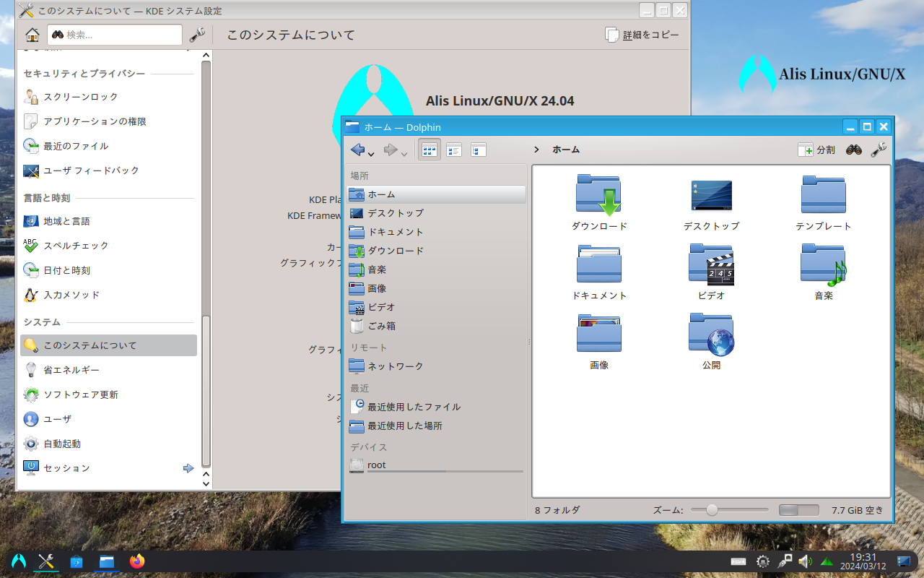Open Firefox from taskbar
The image size is (924, 578).
click(136, 561)
